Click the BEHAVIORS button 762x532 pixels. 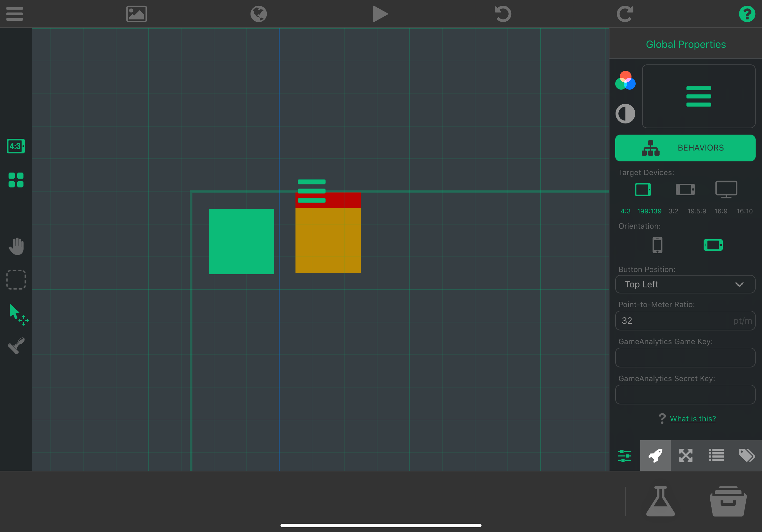[x=685, y=148]
